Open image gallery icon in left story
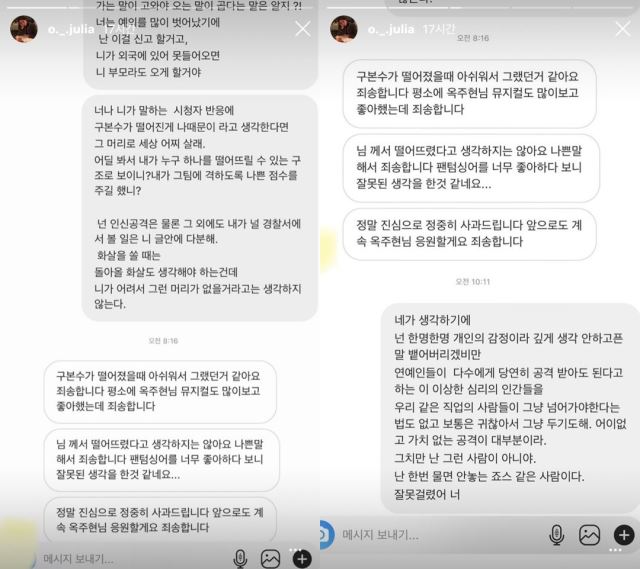The height and width of the screenshot is (569, 640). [x=270, y=559]
